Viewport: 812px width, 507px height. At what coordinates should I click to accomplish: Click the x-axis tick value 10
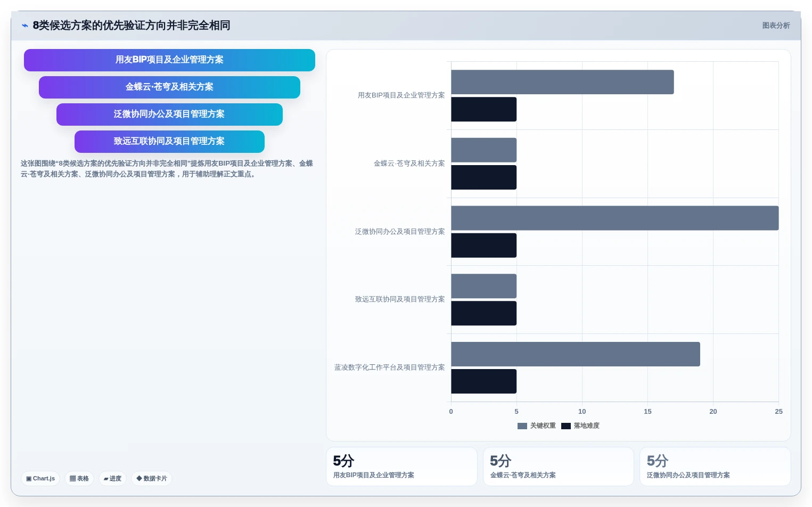pyautogui.click(x=582, y=412)
